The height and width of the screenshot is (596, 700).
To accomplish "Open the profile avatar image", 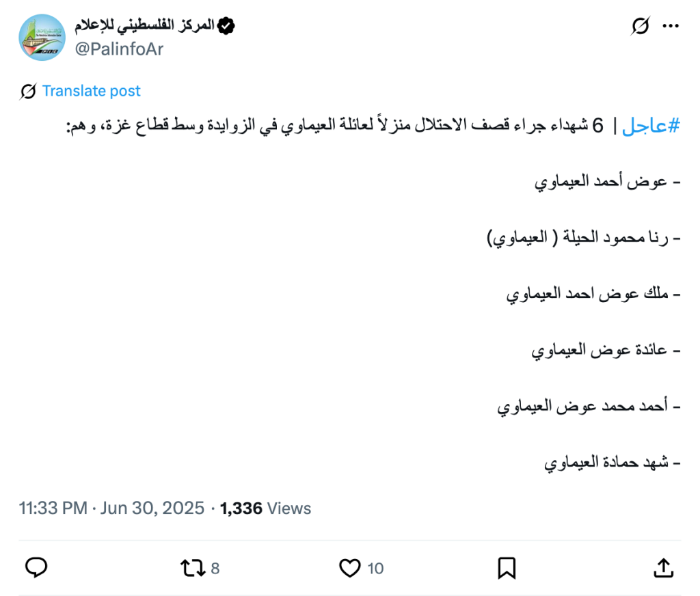I will click(x=42, y=37).
